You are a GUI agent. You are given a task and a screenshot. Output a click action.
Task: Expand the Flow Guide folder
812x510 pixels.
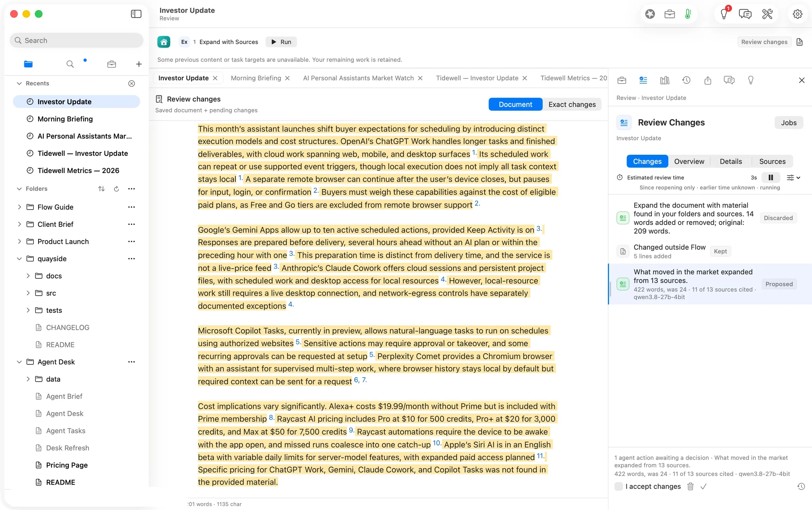(19, 207)
